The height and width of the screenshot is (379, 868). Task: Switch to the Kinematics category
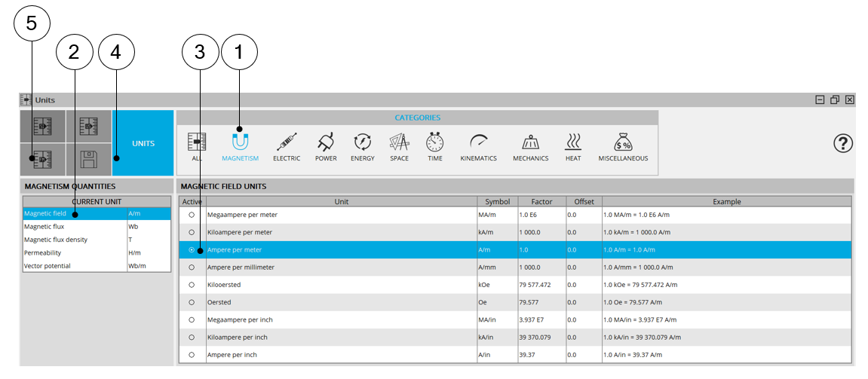(478, 146)
